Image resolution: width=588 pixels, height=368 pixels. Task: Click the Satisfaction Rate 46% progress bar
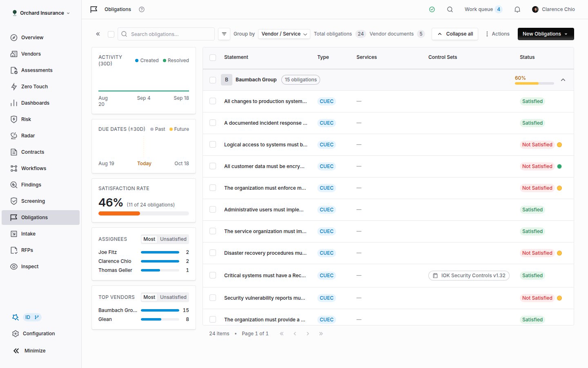[144, 213]
